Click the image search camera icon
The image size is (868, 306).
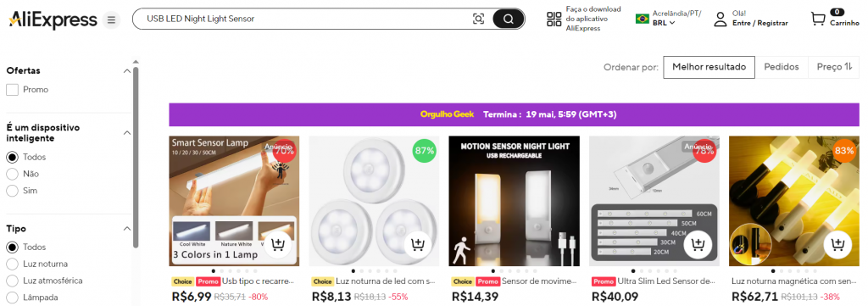[x=478, y=19]
